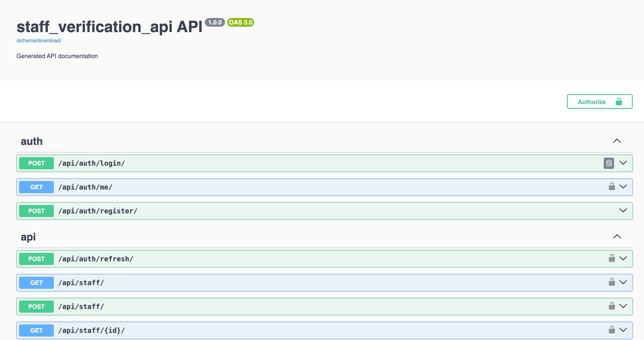Viewport: 644px width, 340px height.
Task: Expand the /api/auth/refresh/ chevron
Action: click(623, 258)
